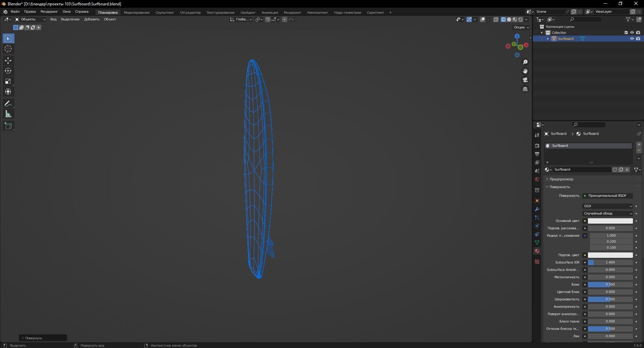The image size is (644, 348).
Task: Open the Particles properties tab
Action: tap(537, 217)
